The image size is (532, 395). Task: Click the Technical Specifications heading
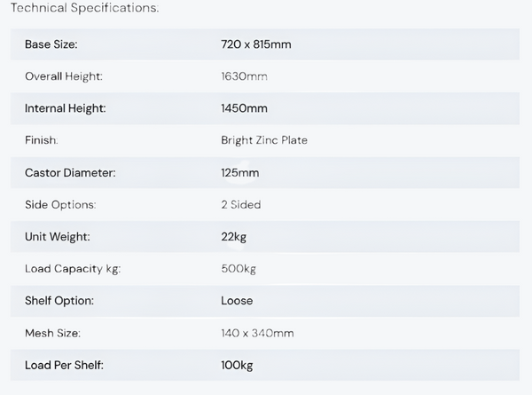85,8
